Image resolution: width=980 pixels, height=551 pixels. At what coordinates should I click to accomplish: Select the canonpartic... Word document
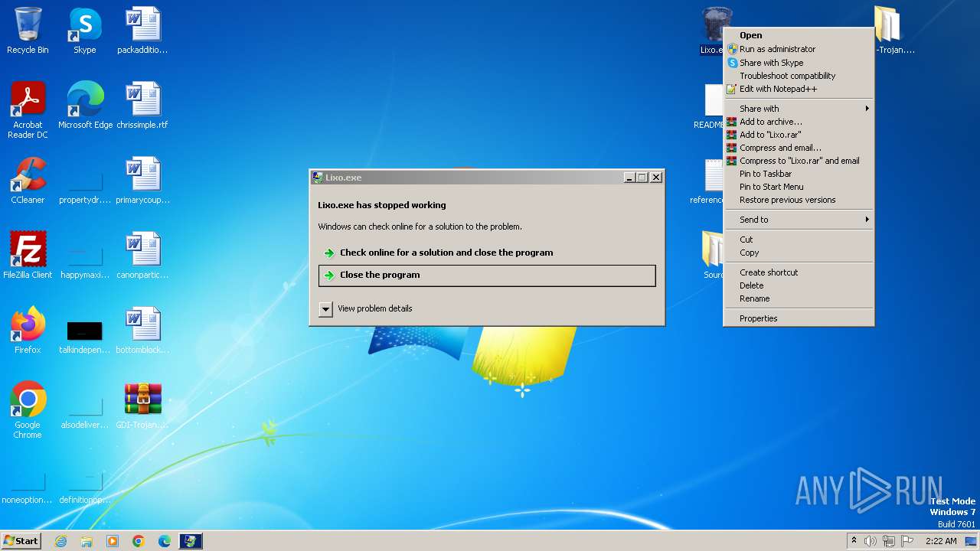click(x=142, y=256)
